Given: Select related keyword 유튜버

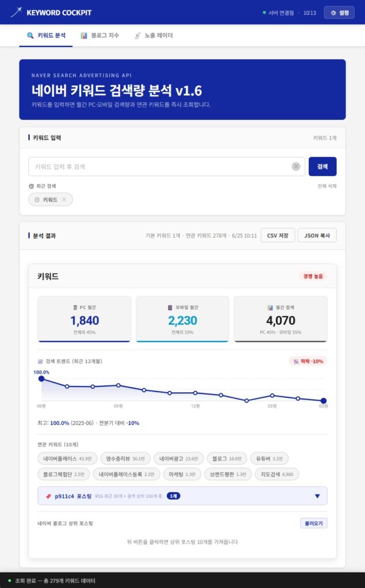Looking at the screenshot, I should (x=269, y=458).
